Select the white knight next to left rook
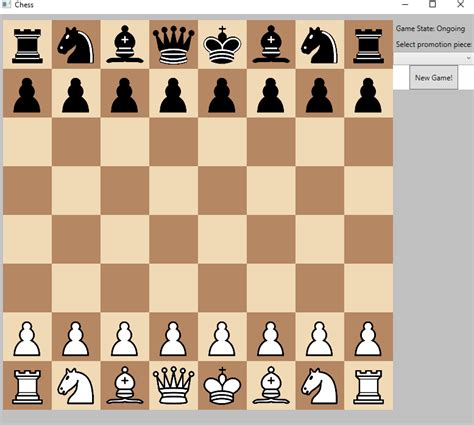The image size is (474, 425). (x=76, y=386)
